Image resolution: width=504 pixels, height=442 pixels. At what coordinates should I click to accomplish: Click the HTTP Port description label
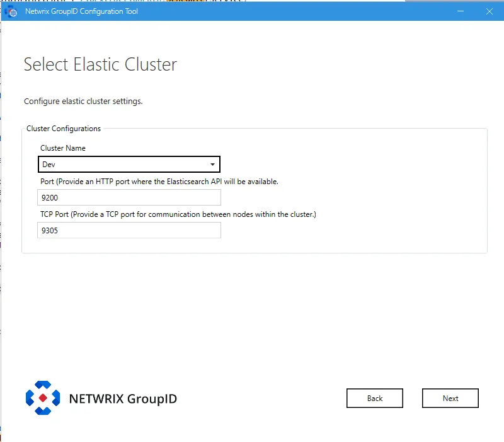(x=159, y=182)
